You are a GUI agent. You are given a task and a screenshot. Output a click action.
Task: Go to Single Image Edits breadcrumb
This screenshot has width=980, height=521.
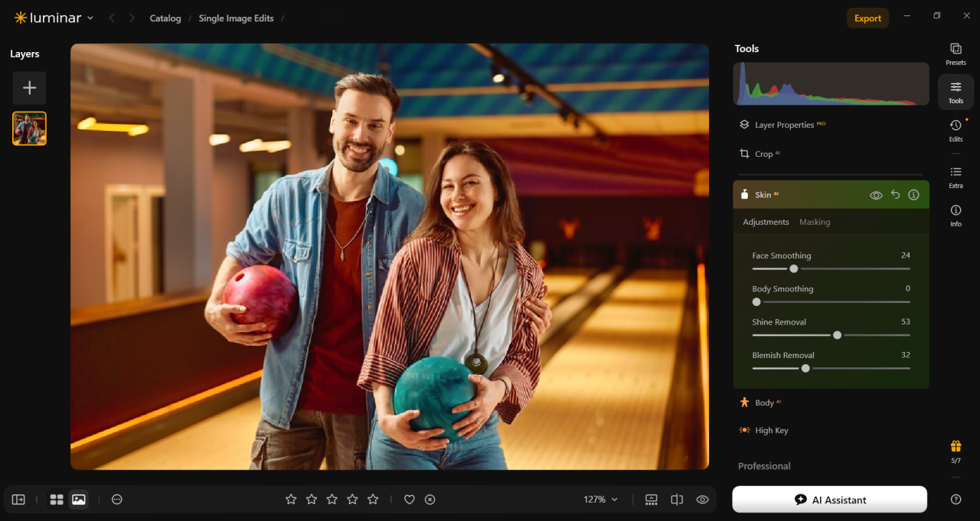pyautogui.click(x=236, y=18)
